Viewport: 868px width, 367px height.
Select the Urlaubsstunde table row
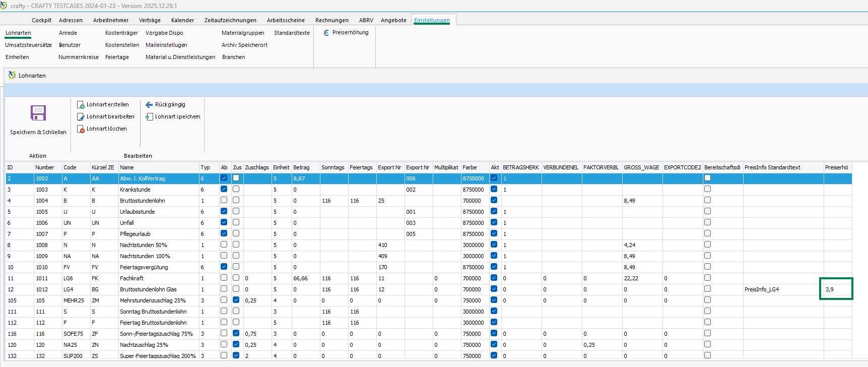tap(138, 212)
